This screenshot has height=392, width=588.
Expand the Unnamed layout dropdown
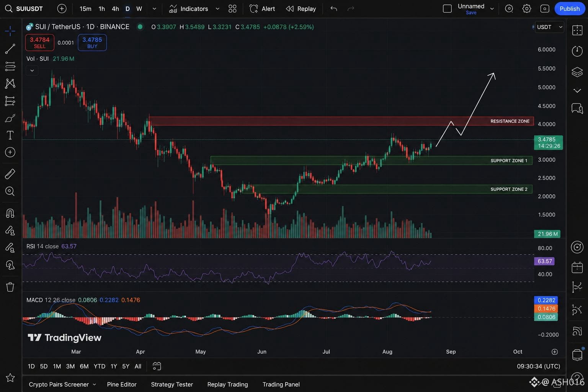click(x=492, y=9)
